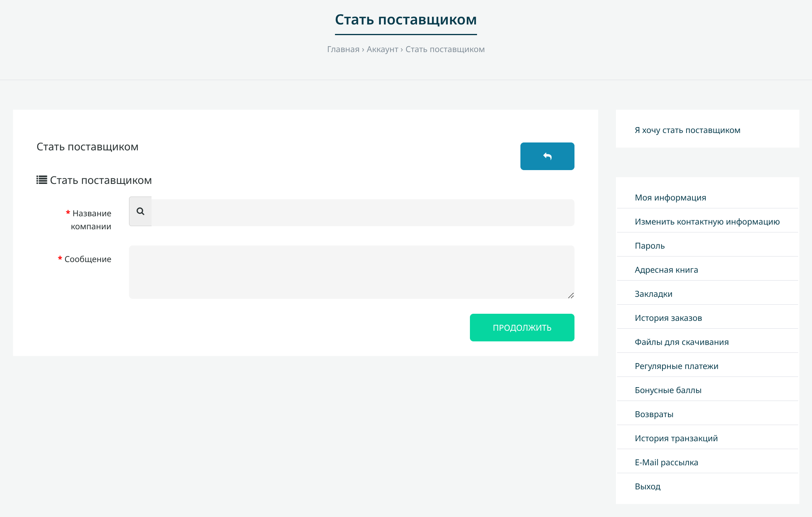Click the search magnifier icon
The image size is (812, 517).
140,212
